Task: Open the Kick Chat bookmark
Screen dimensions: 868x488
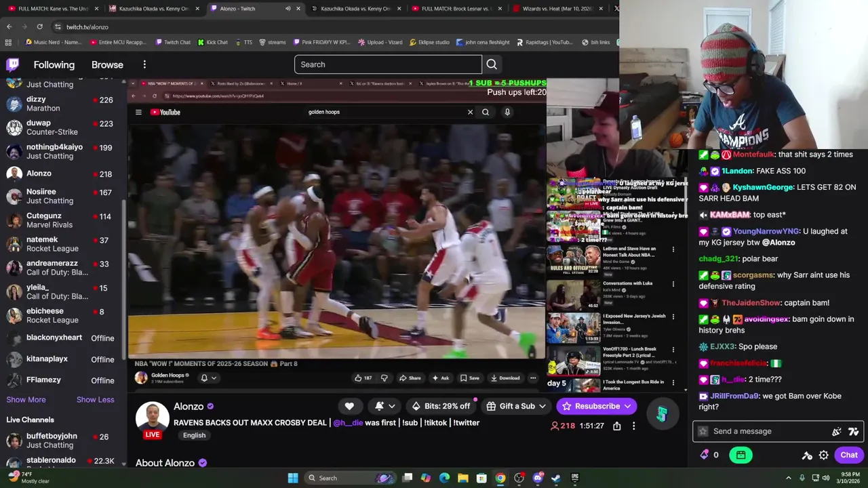Action: pyautogui.click(x=213, y=42)
